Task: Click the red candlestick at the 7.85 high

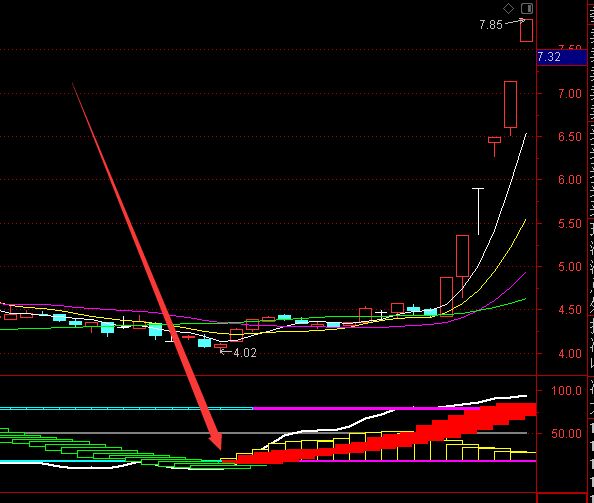Action: [526, 30]
